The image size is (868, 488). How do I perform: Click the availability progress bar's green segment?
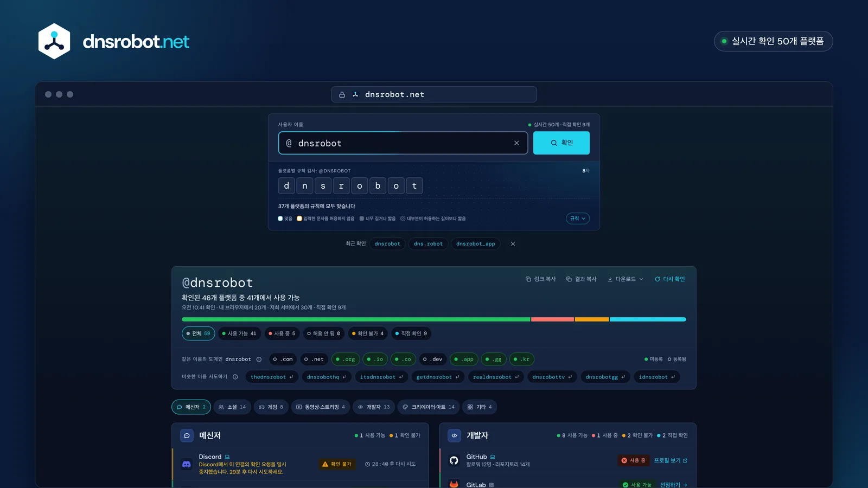[x=356, y=319]
